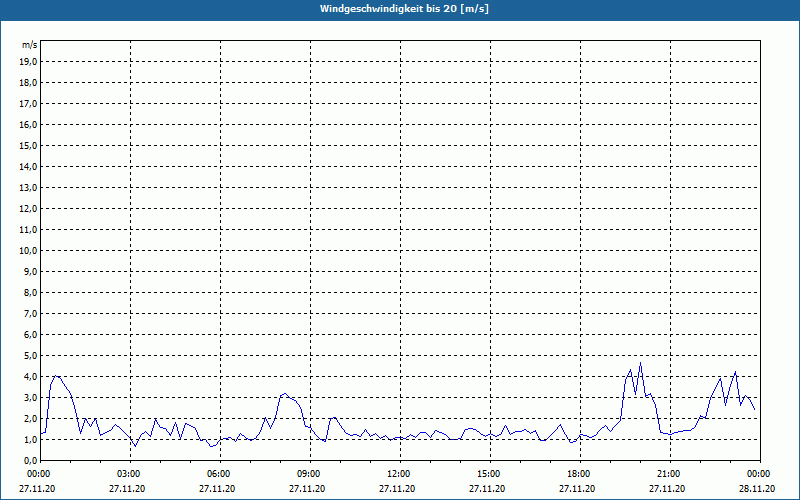Select the 2,0 y-axis label

click(30, 418)
